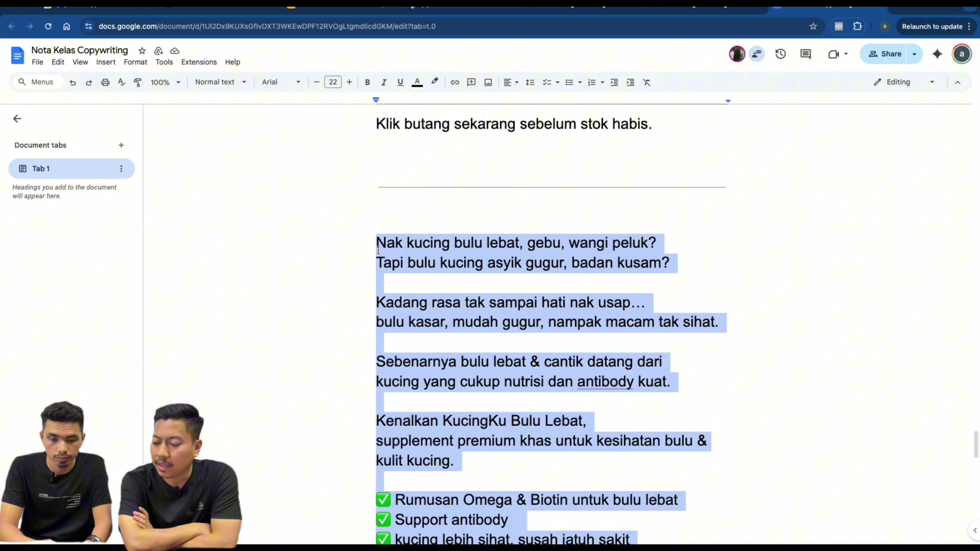980x551 pixels.
Task: Click the Redo icon in toolbar
Action: [x=89, y=82]
